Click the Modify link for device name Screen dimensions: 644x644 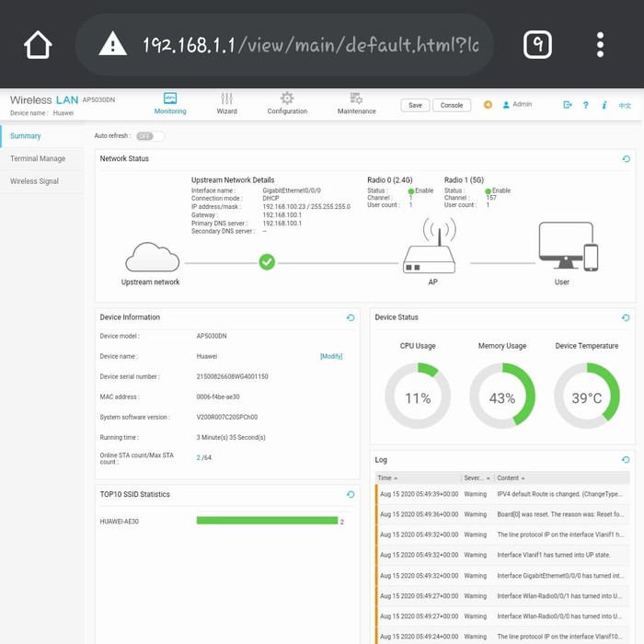331,356
